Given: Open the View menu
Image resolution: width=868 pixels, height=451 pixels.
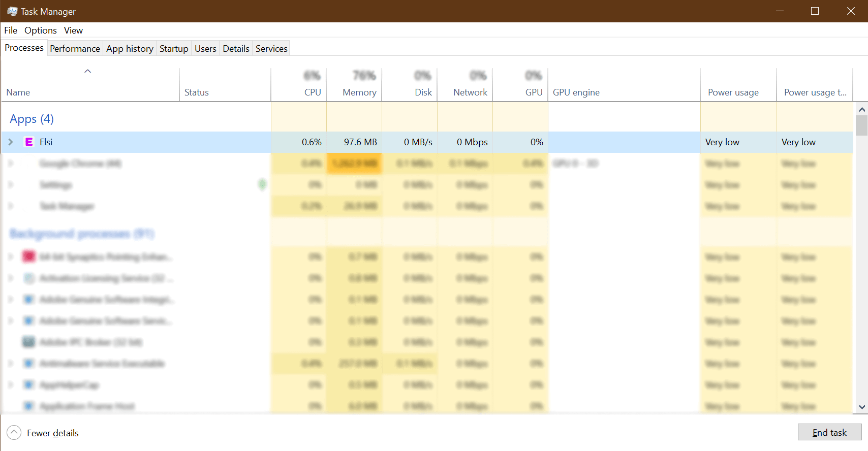Looking at the screenshot, I should coord(73,30).
